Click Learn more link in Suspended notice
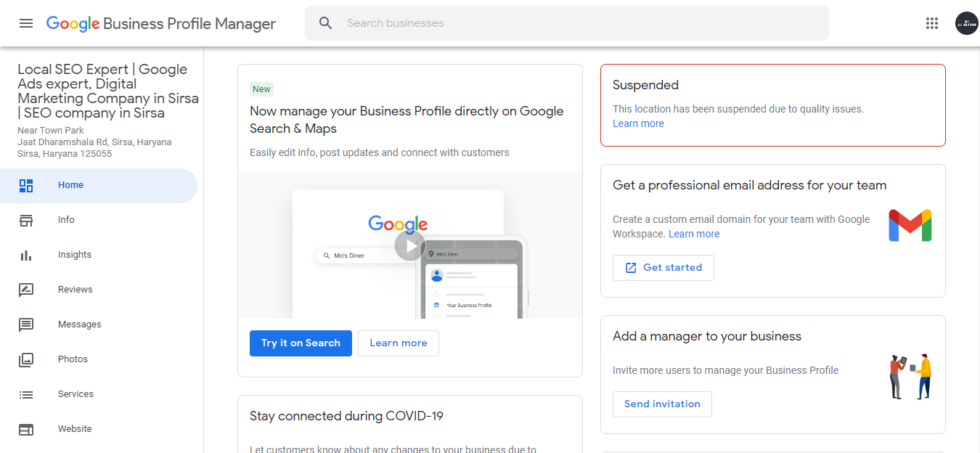 pos(638,123)
